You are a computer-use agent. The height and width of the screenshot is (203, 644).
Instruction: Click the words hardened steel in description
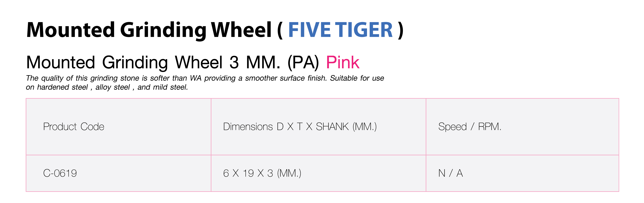(62, 87)
